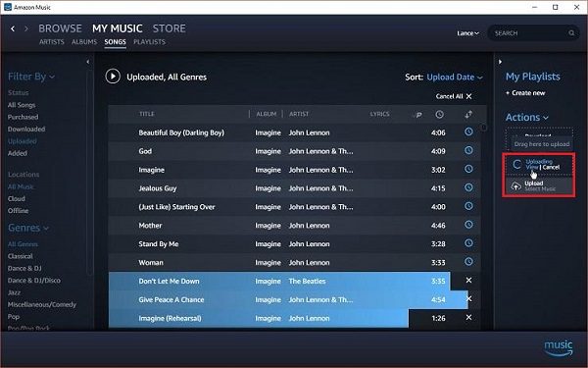Click Cancel All uploads

click(x=454, y=96)
